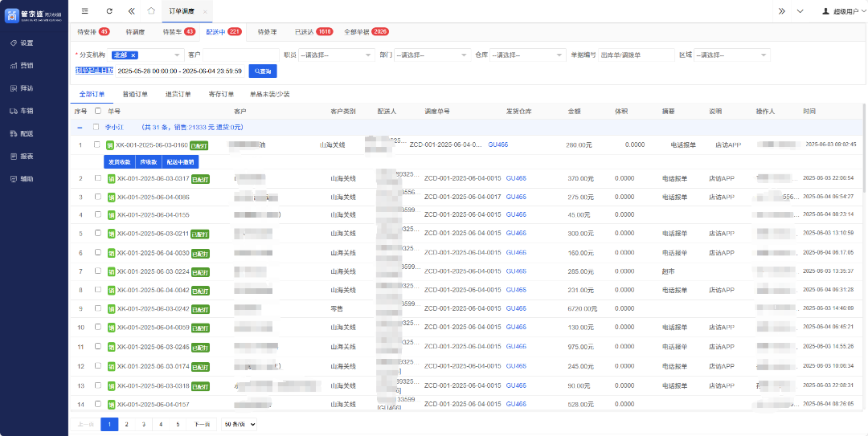868x436 pixels.
Task: Click the 单据编号 input field
Action: click(x=635, y=55)
